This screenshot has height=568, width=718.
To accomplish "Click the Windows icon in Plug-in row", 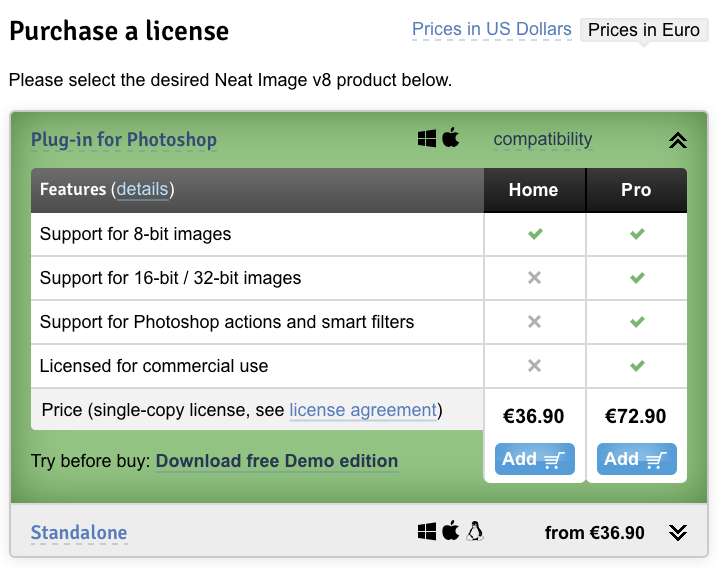I will click(427, 138).
